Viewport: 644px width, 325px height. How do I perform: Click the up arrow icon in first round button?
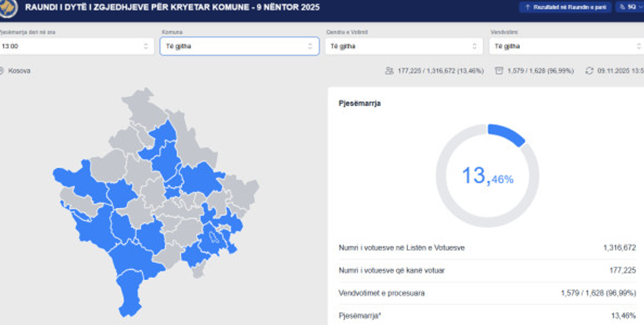(x=527, y=8)
